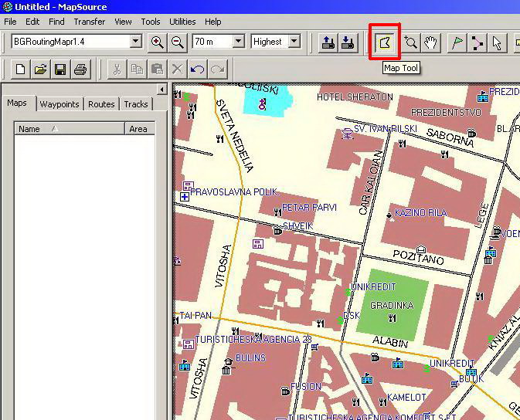520x420 pixels.
Task: Click the Fusion bar mug icon
Action: pos(285,391)
